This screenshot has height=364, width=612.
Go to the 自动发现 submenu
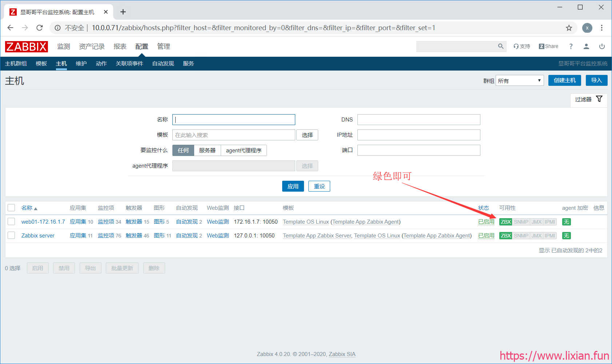[163, 64]
